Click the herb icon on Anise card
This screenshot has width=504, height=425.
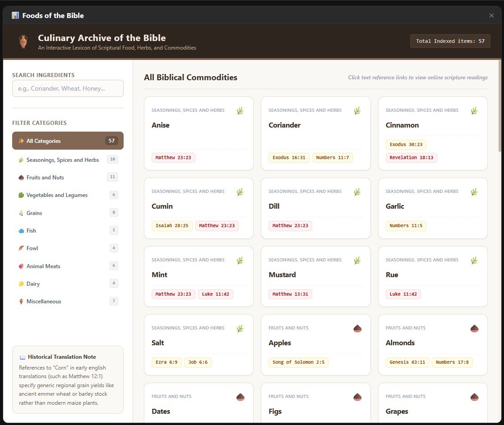click(240, 111)
